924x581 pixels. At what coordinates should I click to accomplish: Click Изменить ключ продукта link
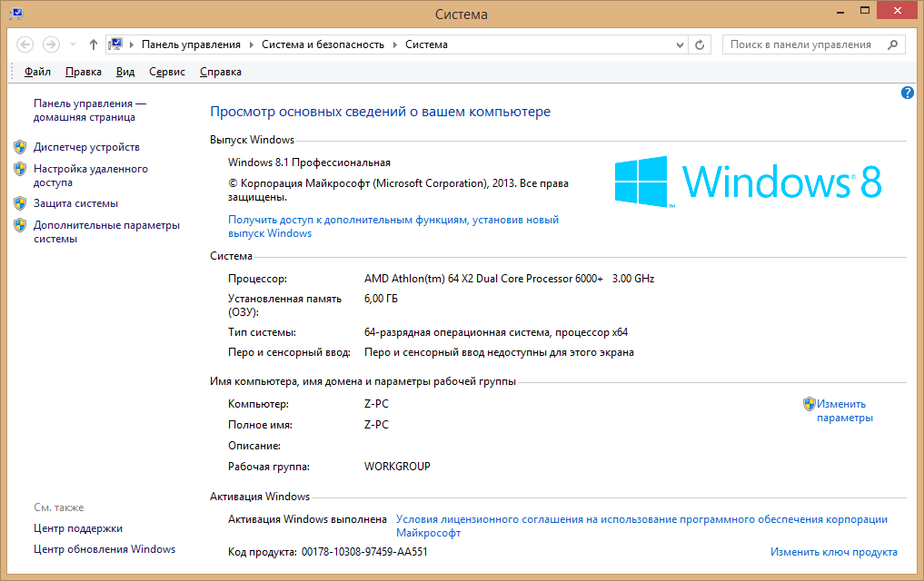834,552
